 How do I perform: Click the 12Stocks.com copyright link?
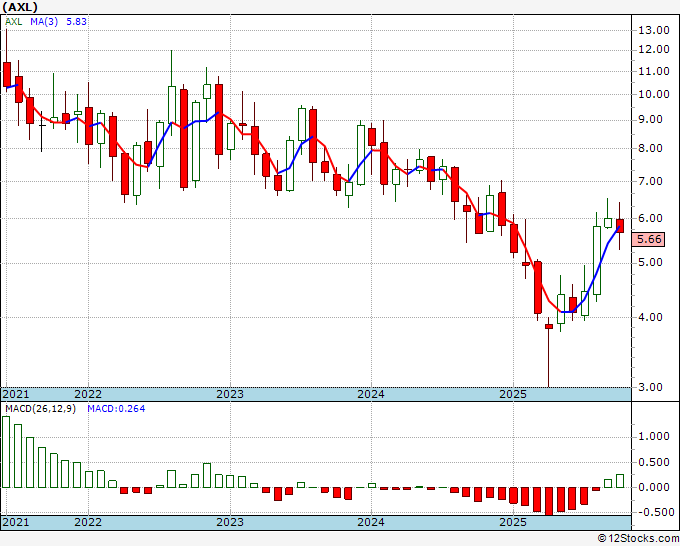click(638, 539)
